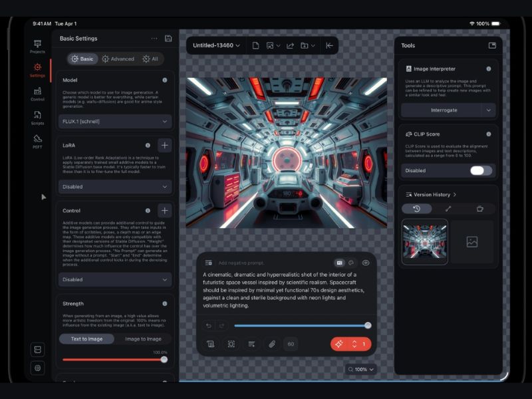This screenshot has height=399, width=532.
Task: Click the Model info icon
Action: [165, 80]
